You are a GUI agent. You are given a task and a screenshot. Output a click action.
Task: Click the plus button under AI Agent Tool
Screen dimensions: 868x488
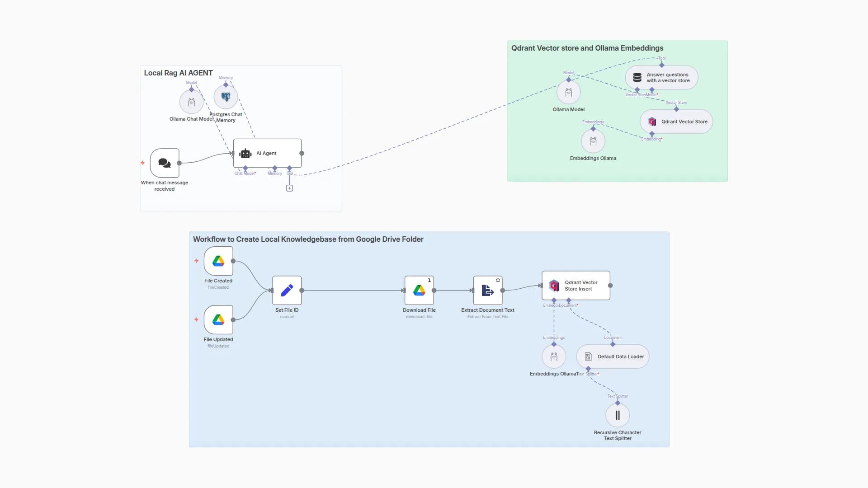point(289,188)
